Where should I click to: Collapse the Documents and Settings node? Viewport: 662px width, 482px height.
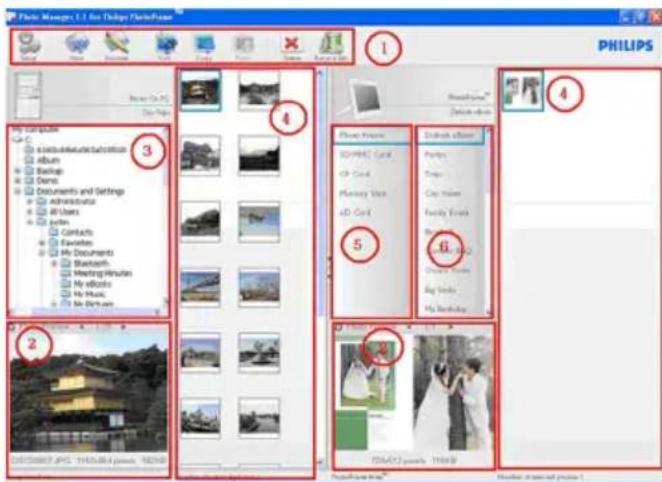pyautogui.click(x=18, y=192)
